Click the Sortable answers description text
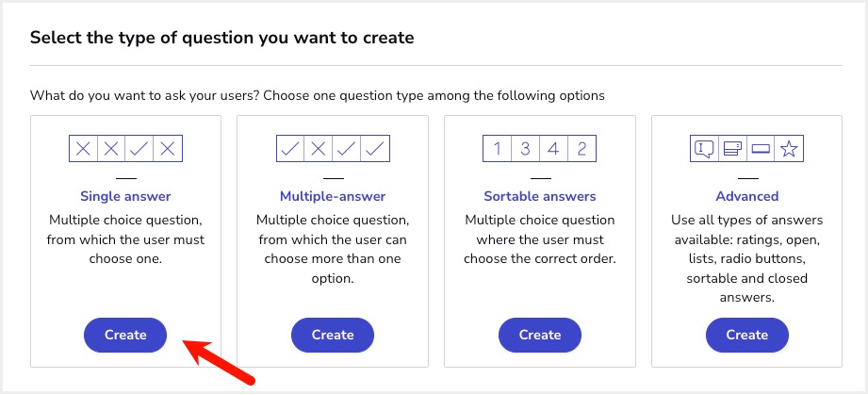 [x=540, y=239]
